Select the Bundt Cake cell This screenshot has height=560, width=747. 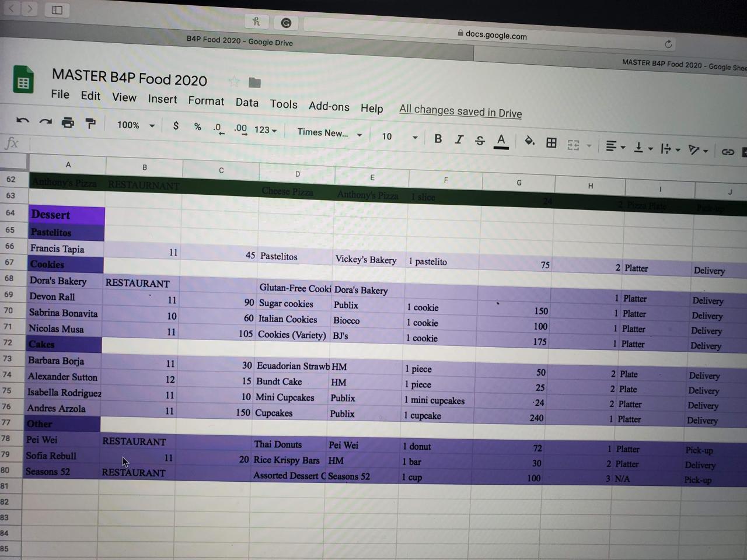[x=292, y=381]
